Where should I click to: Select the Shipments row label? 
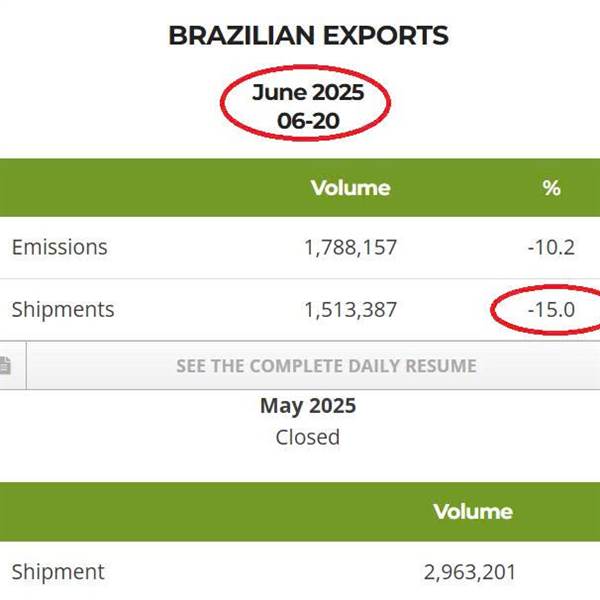coord(63,310)
